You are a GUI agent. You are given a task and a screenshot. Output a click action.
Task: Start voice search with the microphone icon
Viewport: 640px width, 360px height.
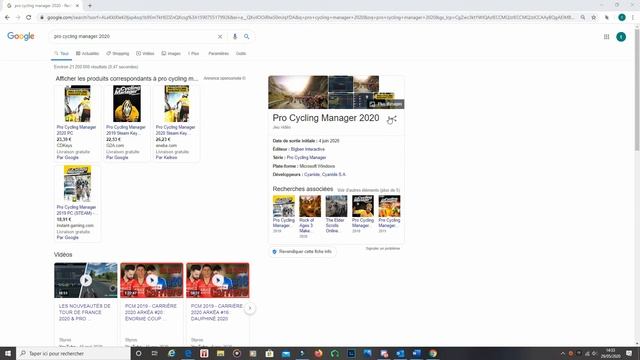coord(235,37)
